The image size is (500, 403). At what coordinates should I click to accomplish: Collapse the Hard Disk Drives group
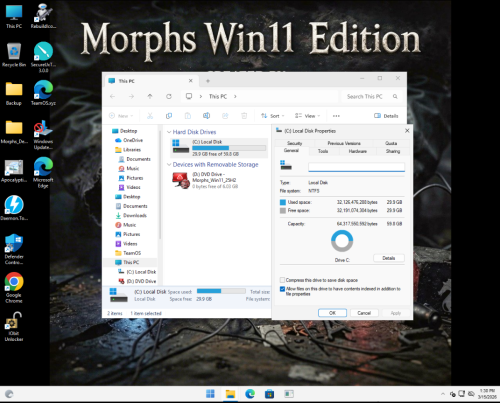(x=169, y=132)
